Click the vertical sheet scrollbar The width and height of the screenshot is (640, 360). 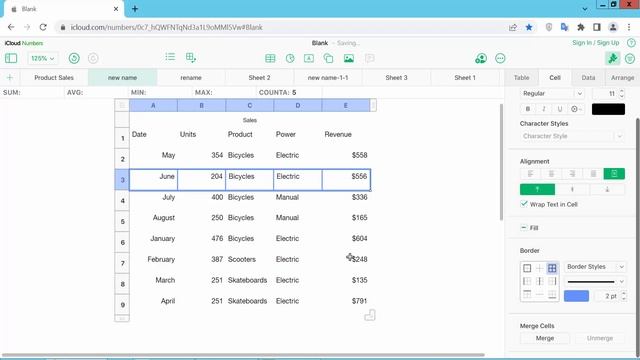click(x=501, y=162)
